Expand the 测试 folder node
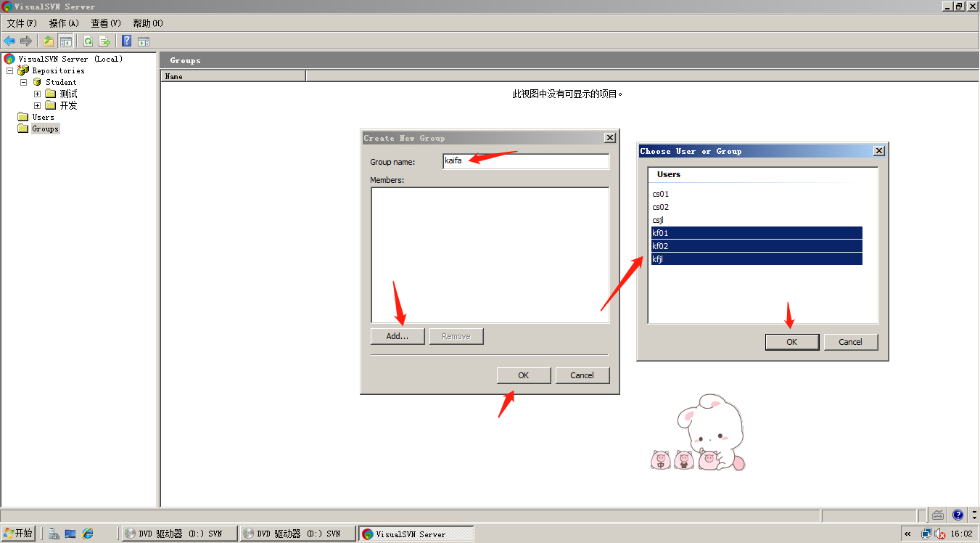The image size is (980, 543). [x=37, y=94]
